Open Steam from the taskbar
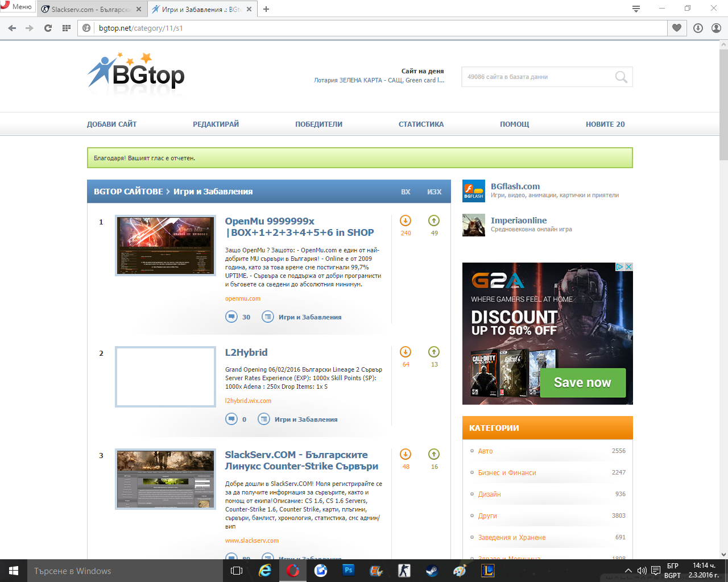The width and height of the screenshot is (728, 582). (432, 571)
